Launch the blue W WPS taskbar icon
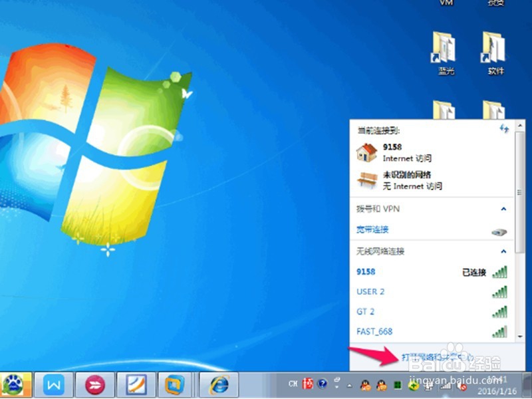Screen dimensions: 532x399 click(x=54, y=384)
